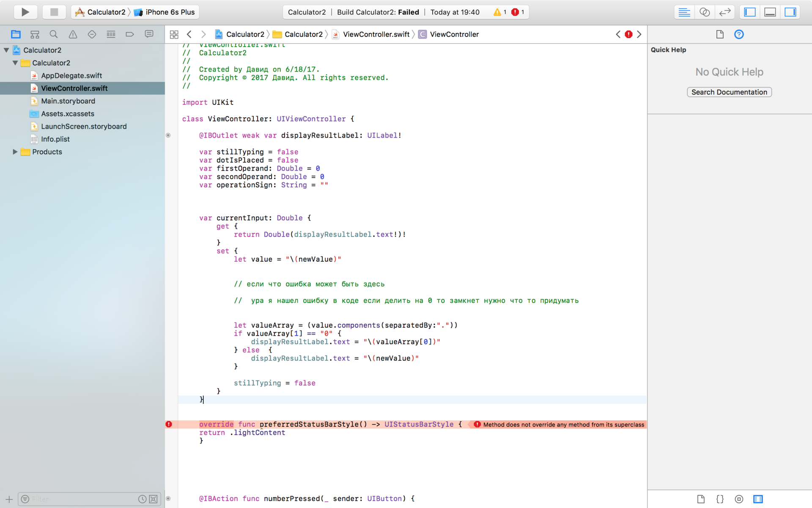The image size is (812, 508).
Task: Toggle the Navigator panel visibility
Action: click(750, 12)
